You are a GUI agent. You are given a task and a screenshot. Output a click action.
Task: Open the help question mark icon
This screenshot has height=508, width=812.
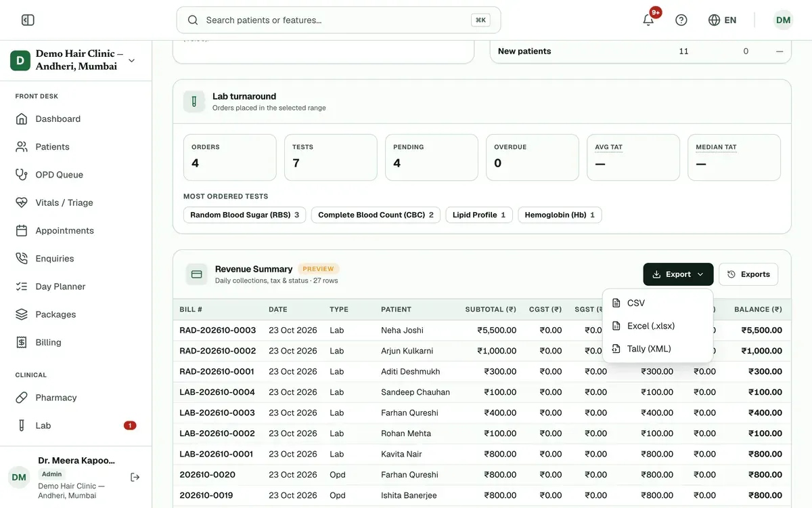pyautogui.click(x=681, y=20)
